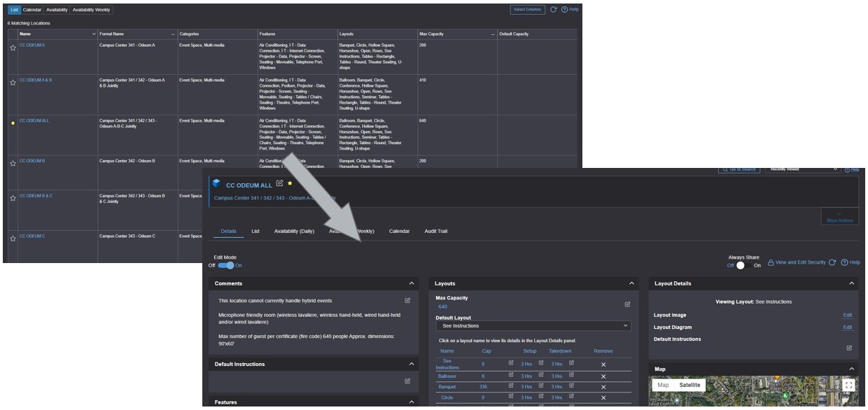
Task: Open View and Edit Security link
Action: click(x=797, y=263)
